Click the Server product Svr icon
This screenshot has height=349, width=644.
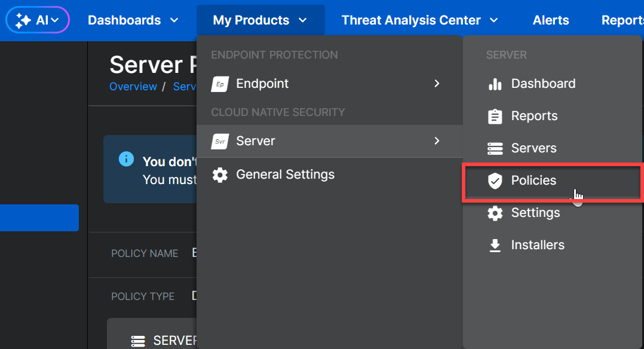click(x=220, y=142)
